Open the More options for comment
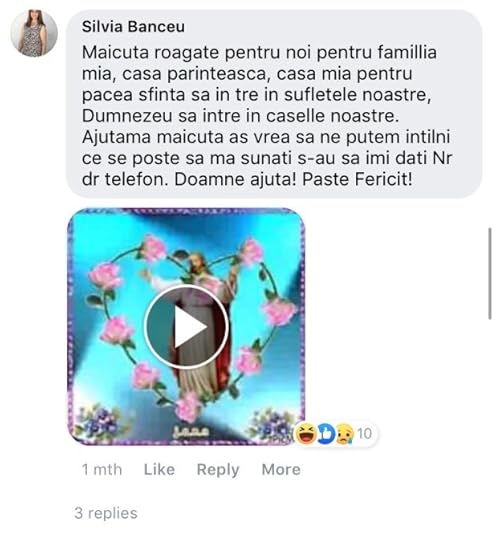Image resolution: width=496 pixels, height=540 pixels. [x=281, y=469]
